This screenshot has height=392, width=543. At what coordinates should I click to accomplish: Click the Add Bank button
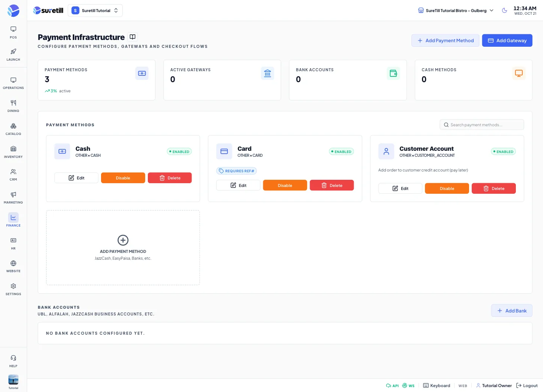[x=512, y=311]
